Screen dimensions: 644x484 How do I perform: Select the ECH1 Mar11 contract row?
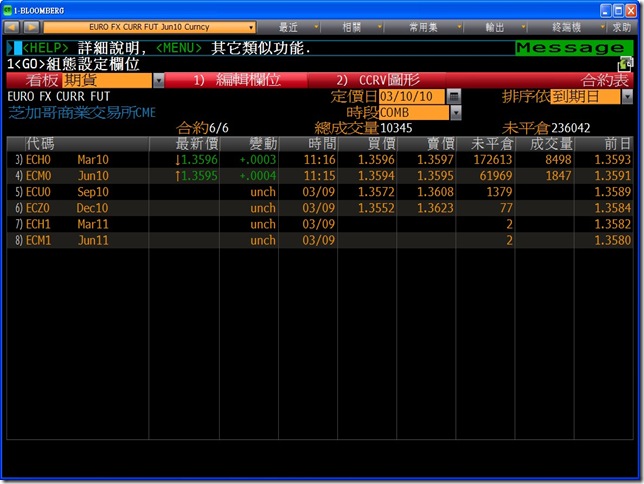click(x=320, y=224)
